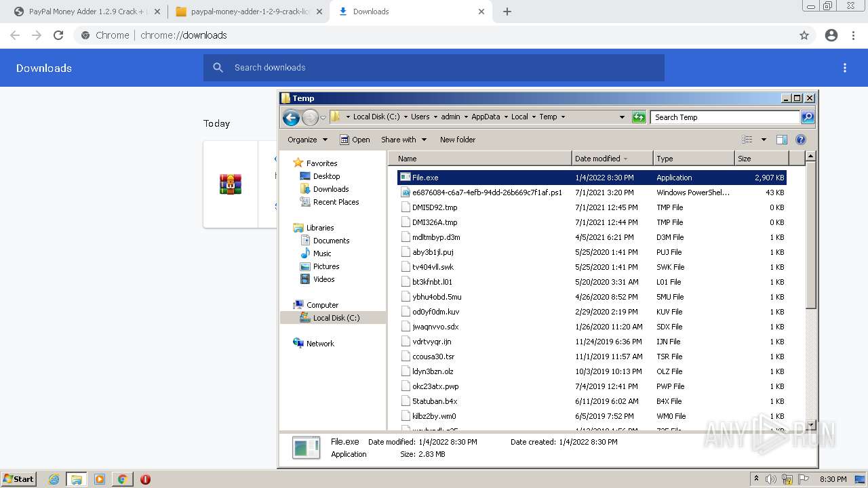This screenshot has width=868, height=488.
Task: Bookmark this page with star icon
Action: click(804, 35)
